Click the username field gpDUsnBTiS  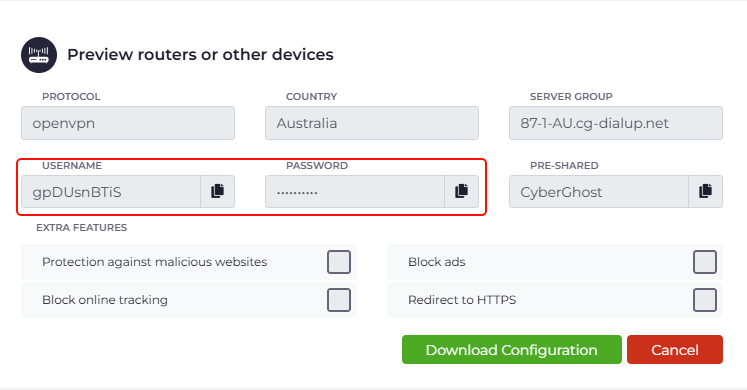[x=111, y=191]
